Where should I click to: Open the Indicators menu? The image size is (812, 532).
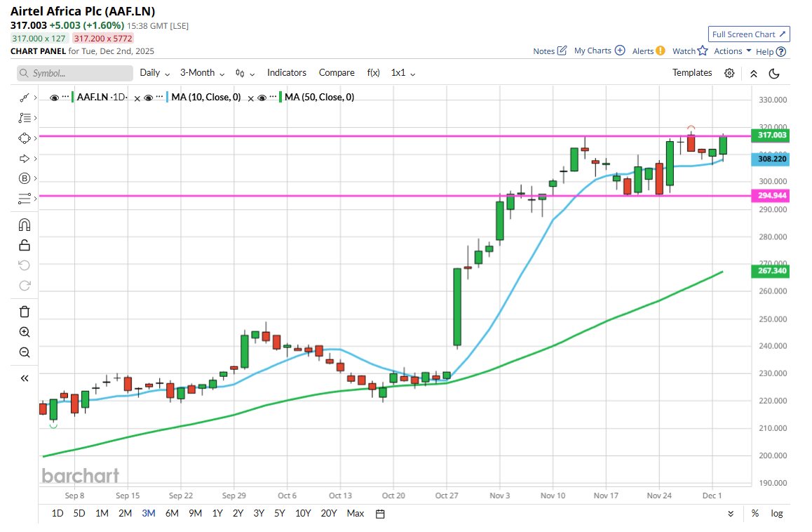coord(286,73)
